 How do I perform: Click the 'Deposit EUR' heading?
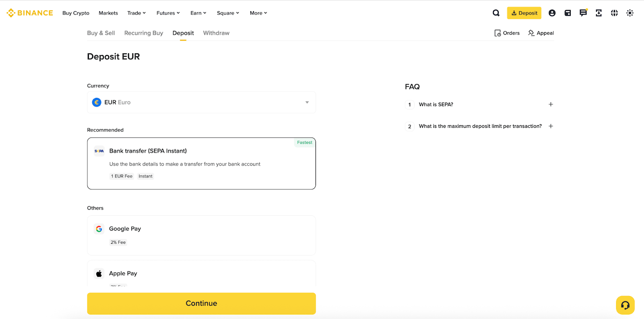click(x=114, y=57)
